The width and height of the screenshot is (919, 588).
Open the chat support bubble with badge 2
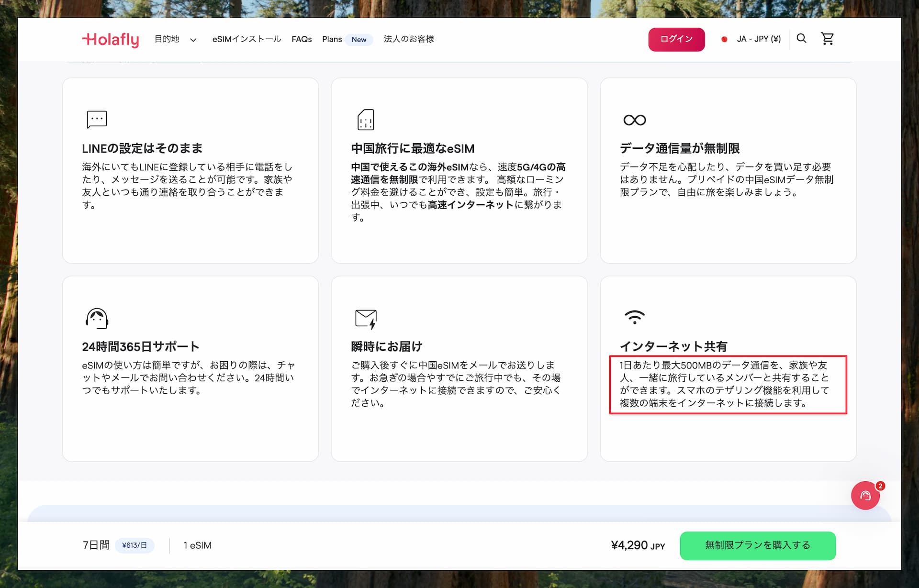coord(865,496)
